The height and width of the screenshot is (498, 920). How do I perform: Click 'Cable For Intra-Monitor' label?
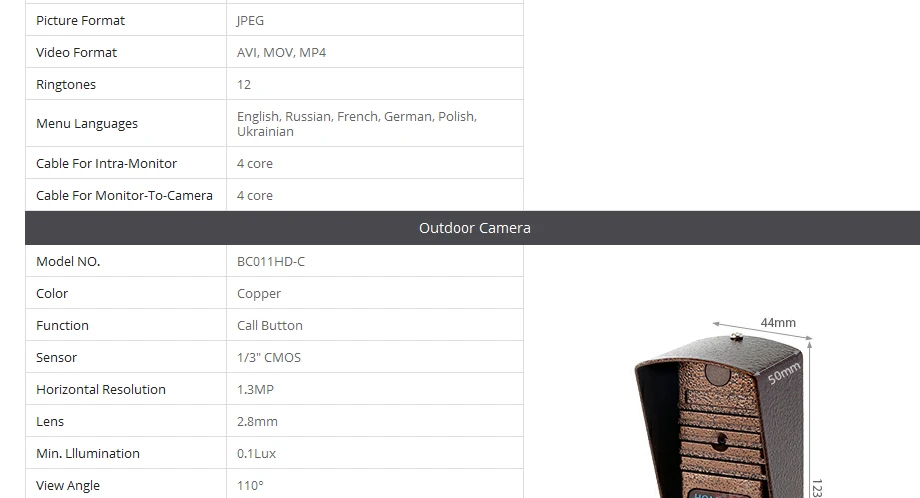click(106, 164)
